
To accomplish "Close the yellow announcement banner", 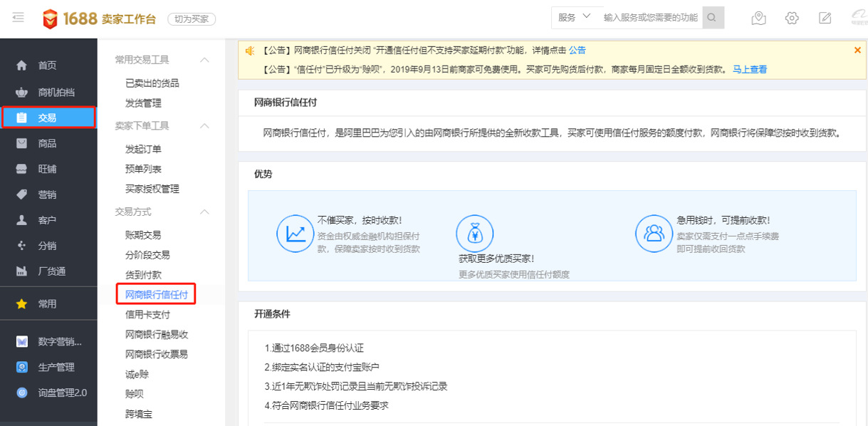I will pyautogui.click(x=857, y=50).
